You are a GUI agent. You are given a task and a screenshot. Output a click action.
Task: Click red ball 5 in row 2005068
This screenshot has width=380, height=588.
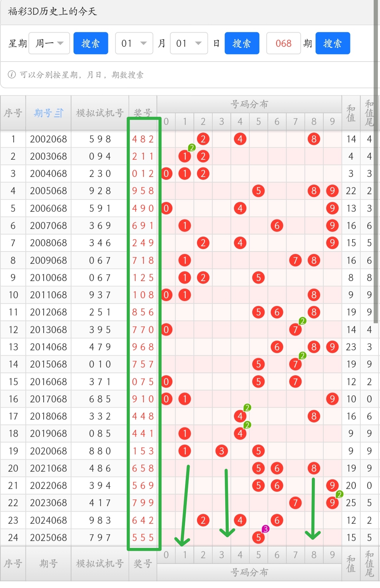tap(259, 191)
